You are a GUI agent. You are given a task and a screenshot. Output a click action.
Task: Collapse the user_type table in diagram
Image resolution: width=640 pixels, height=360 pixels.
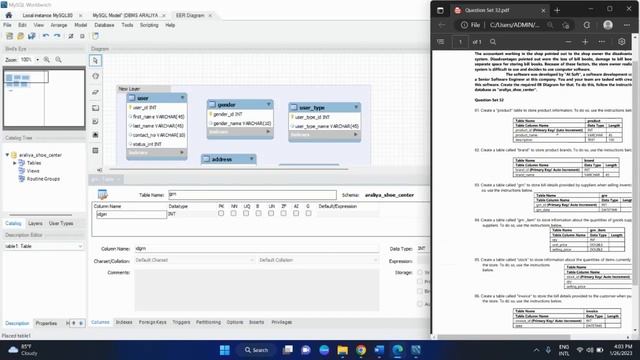coord(356,107)
